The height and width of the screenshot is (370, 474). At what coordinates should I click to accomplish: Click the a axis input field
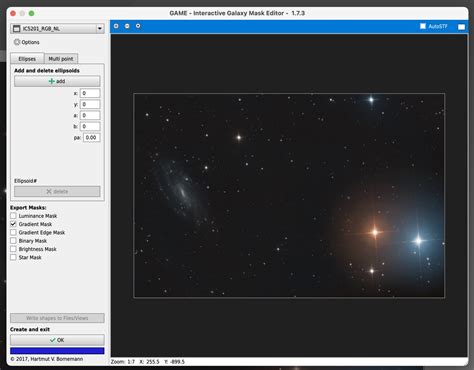point(90,115)
